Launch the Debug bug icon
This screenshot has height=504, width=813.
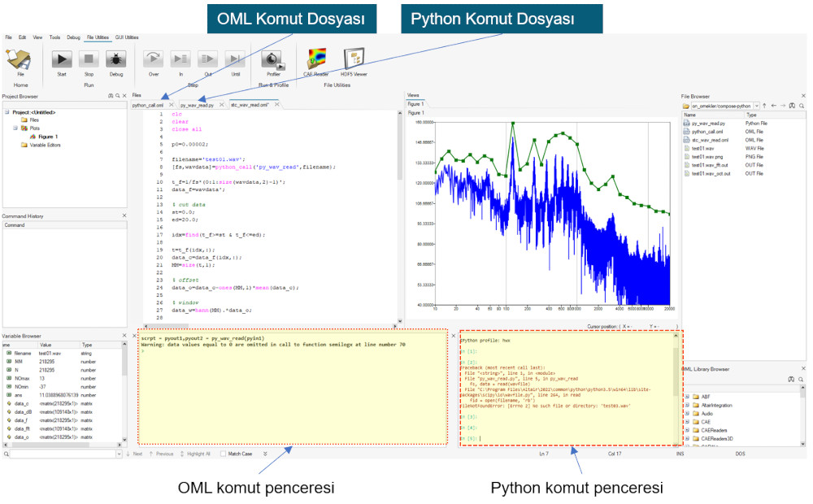[x=115, y=59]
